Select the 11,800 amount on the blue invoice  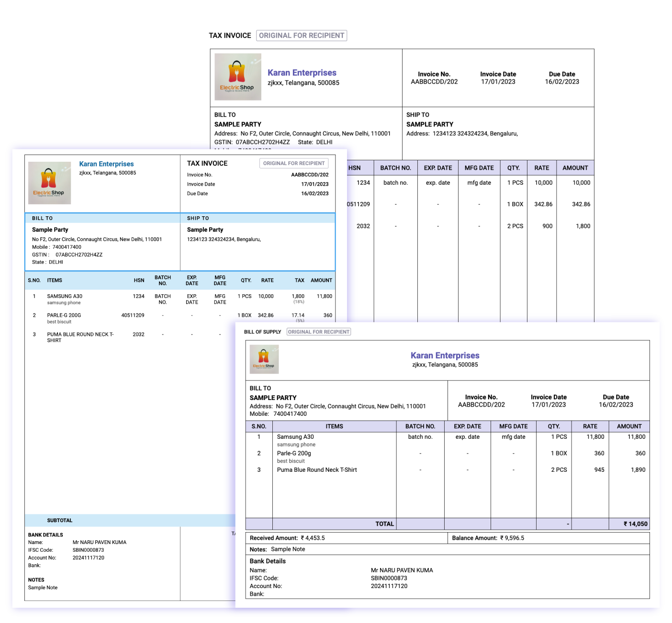click(x=325, y=296)
